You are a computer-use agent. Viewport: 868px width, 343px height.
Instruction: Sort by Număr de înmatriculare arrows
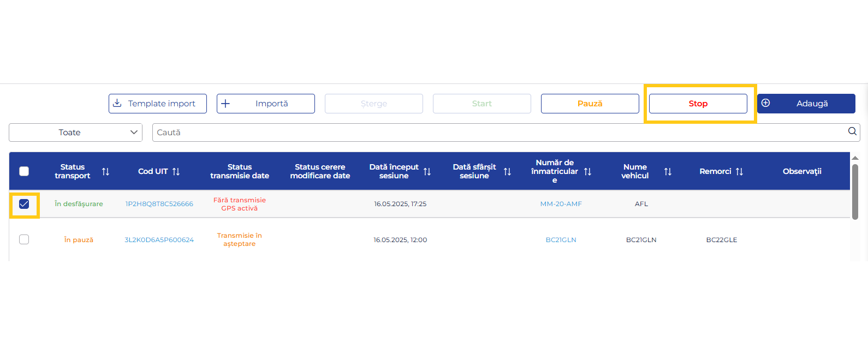(x=587, y=172)
